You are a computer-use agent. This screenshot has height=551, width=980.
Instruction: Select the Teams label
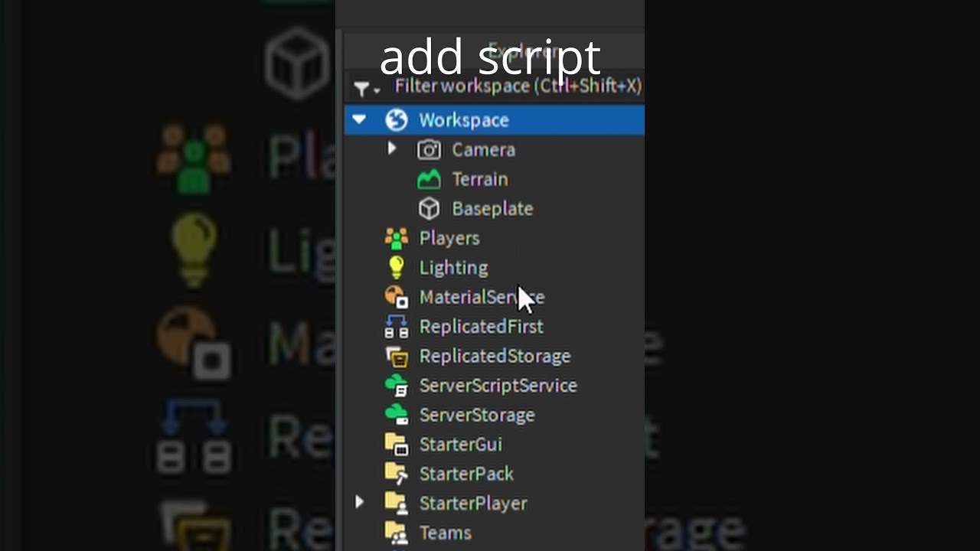[x=445, y=533]
